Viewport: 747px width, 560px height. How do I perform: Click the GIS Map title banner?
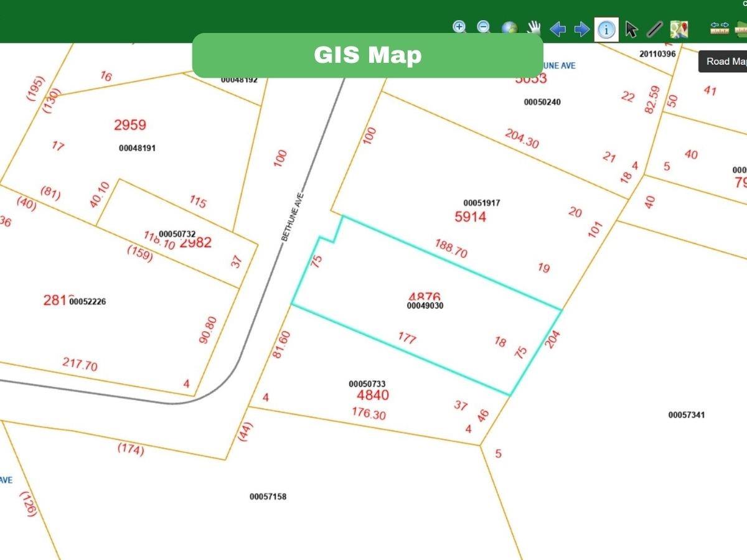[367, 55]
